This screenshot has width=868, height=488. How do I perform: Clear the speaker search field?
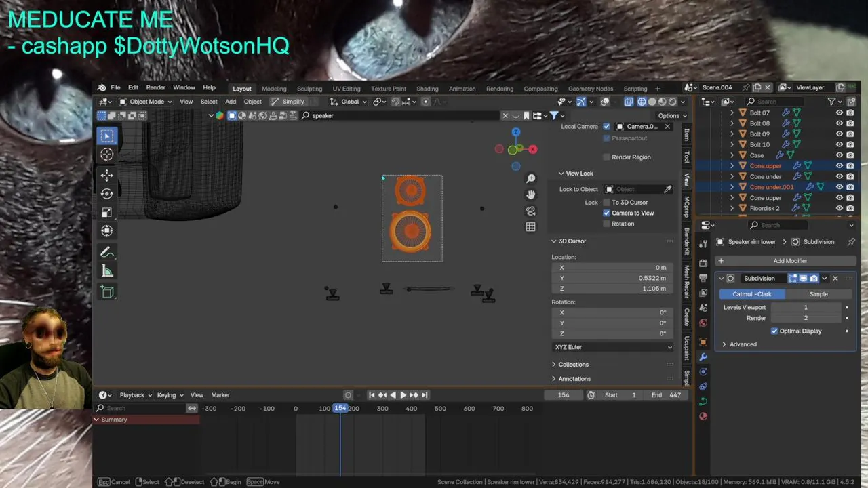tap(505, 116)
